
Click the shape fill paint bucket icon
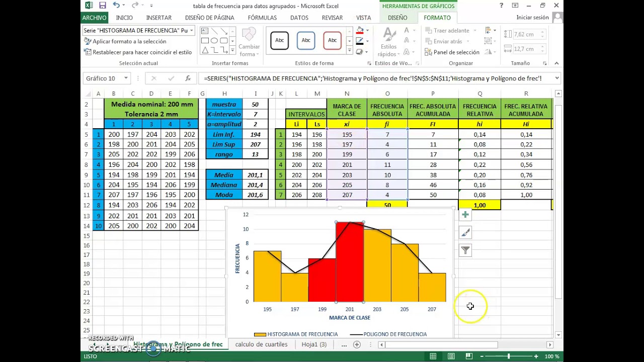(x=360, y=31)
